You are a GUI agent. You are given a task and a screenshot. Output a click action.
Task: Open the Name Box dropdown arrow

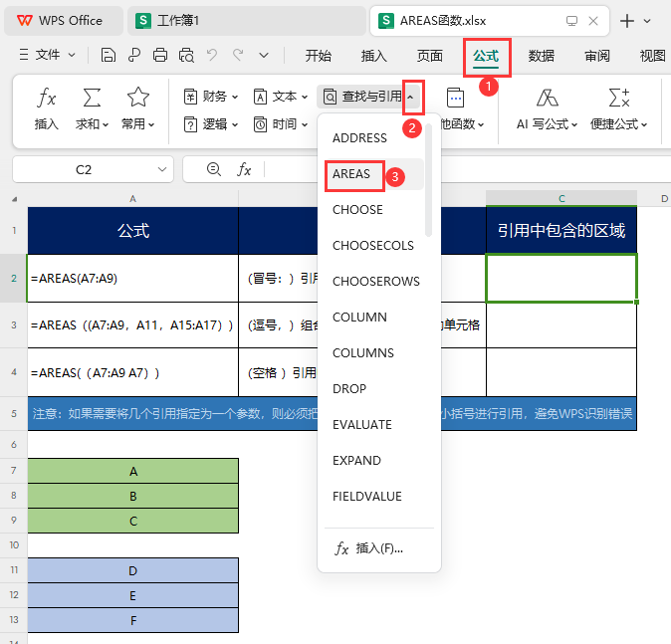[162, 169]
